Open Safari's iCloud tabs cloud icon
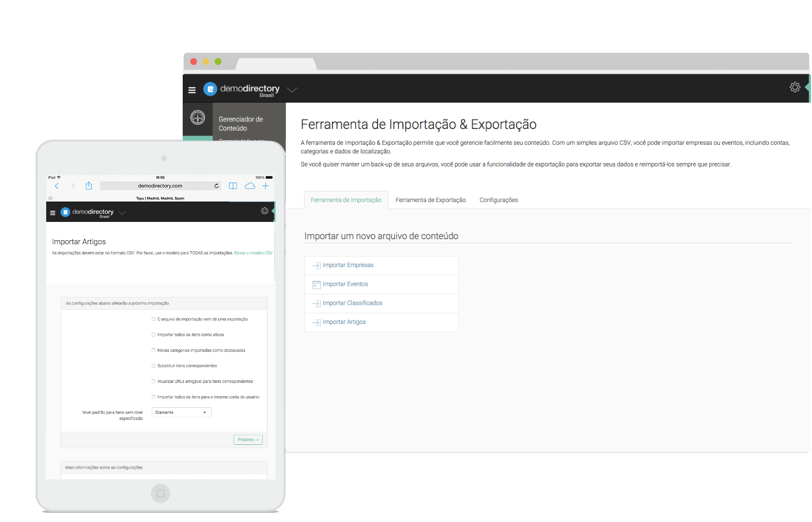The image size is (812, 522). tap(250, 186)
